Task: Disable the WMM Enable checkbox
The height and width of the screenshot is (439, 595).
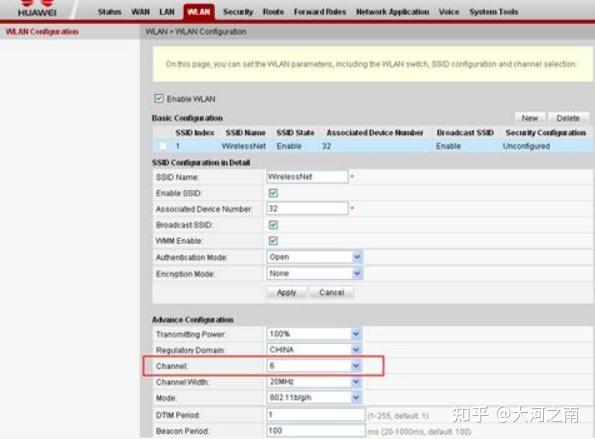Action: pyautogui.click(x=273, y=241)
